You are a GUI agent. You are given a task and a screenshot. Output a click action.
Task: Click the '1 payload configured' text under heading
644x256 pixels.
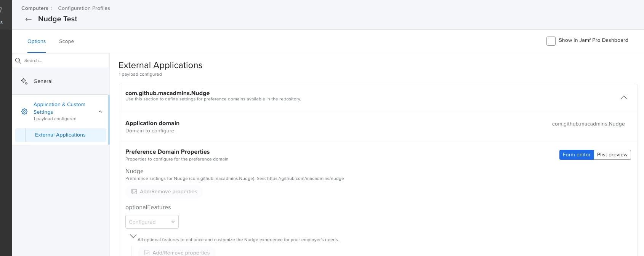pyautogui.click(x=140, y=74)
